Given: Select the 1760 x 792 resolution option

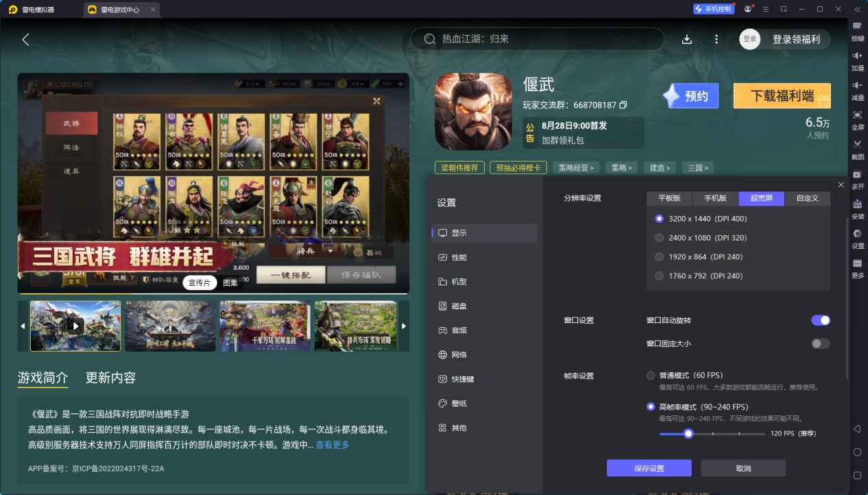Looking at the screenshot, I should 660,276.
